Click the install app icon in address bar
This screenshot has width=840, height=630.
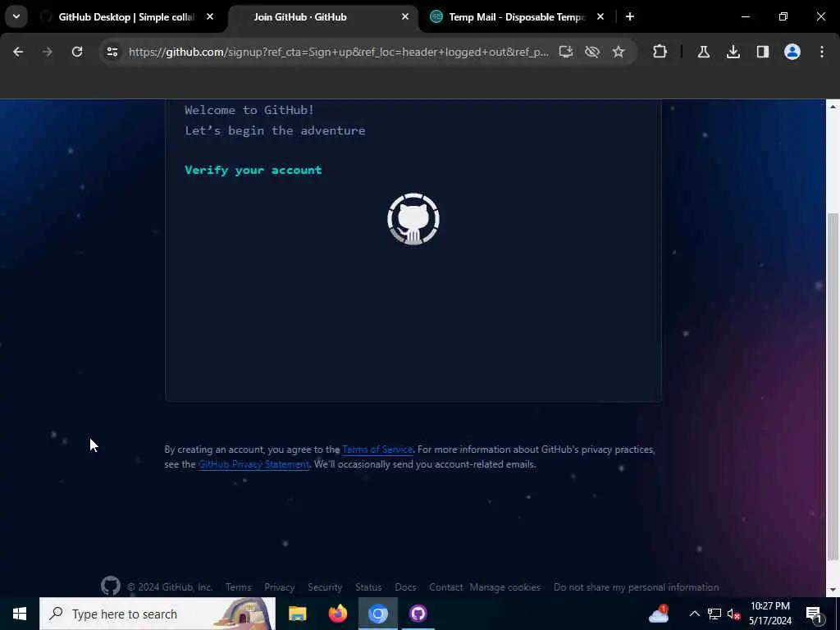point(566,52)
